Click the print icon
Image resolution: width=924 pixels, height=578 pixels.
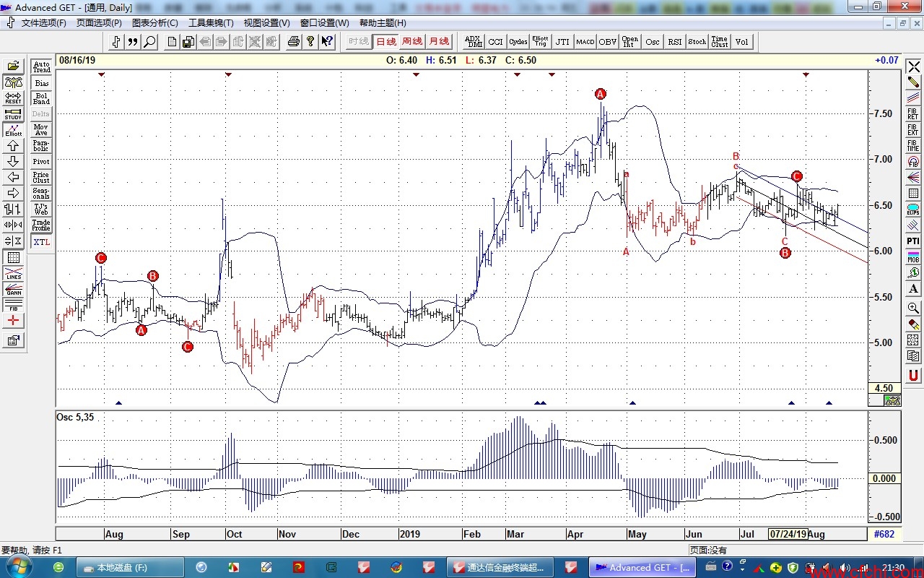point(293,42)
